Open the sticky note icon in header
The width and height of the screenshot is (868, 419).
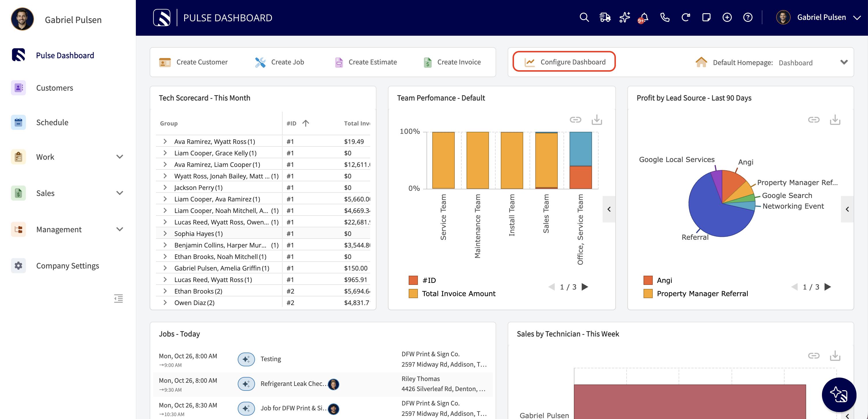(706, 18)
